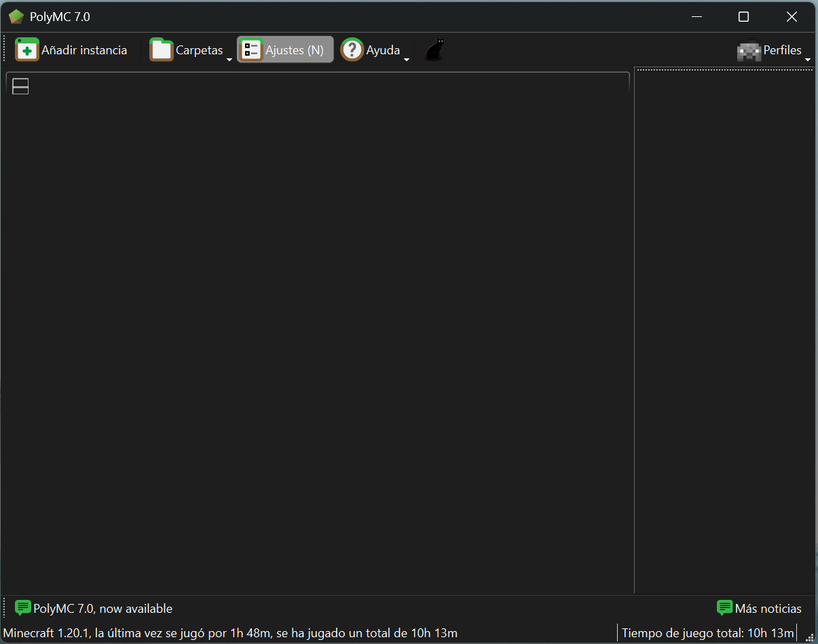Click the dotted handle of the right panel
The height and width of the screenshot is (644, 818).
tap(724, 69)
